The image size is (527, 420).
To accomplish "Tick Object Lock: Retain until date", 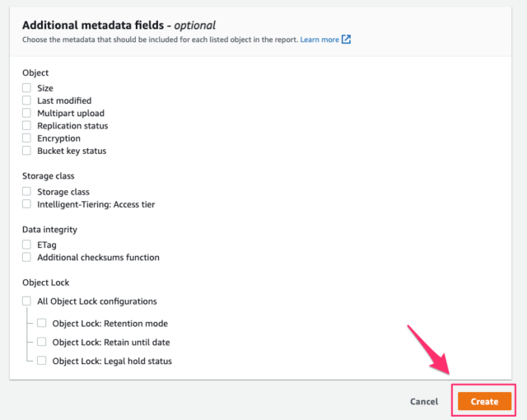I will coord(42,342).
